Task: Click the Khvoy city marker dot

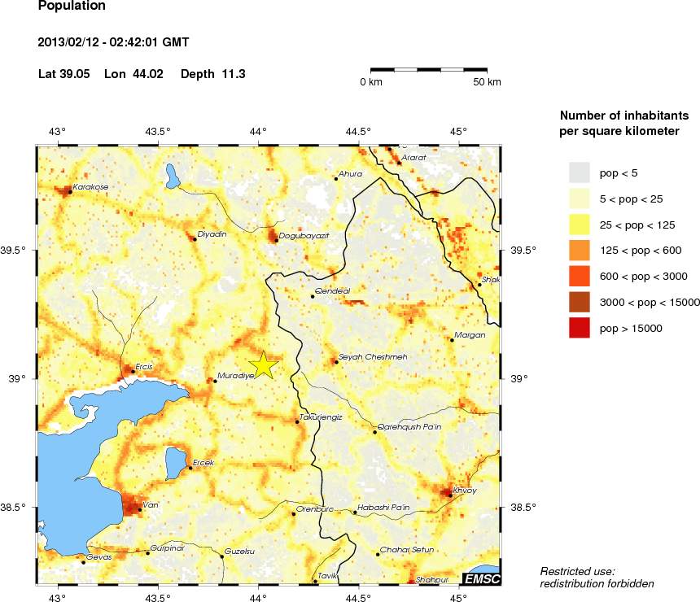Action: 450,495
